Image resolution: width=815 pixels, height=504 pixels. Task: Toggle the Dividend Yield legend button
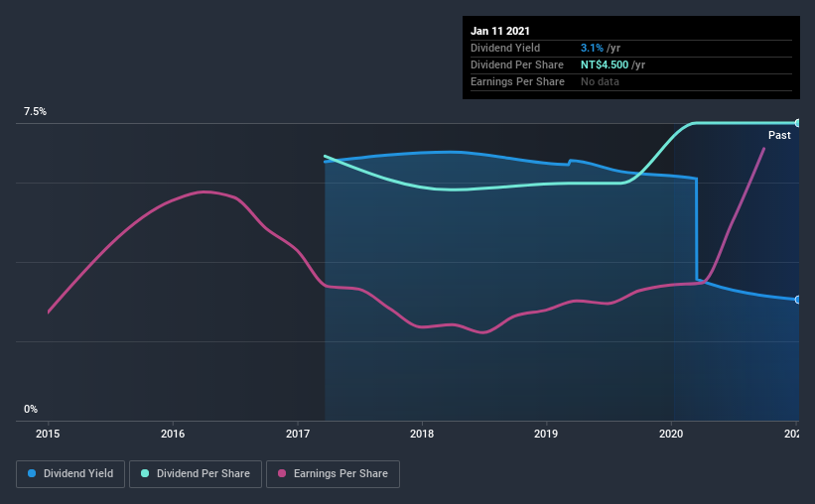[x=70, y=474]
